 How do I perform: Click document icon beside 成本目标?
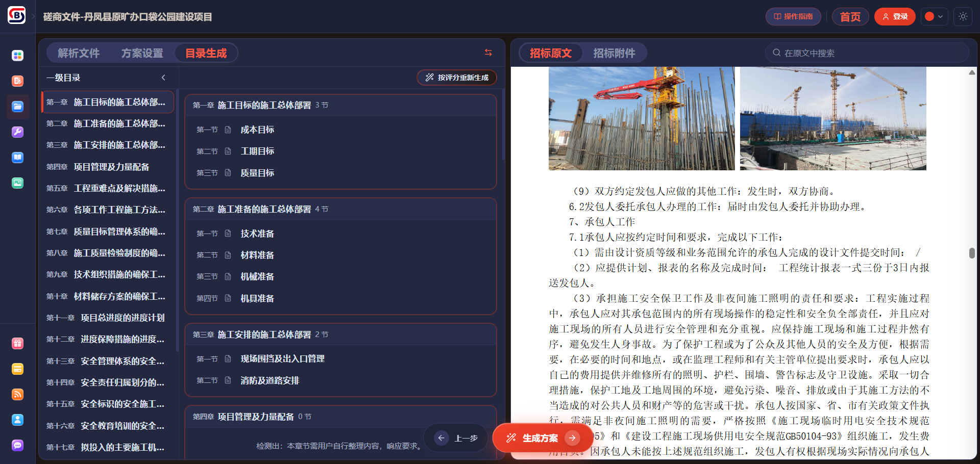pyautogui.click(x=228, y=130)
